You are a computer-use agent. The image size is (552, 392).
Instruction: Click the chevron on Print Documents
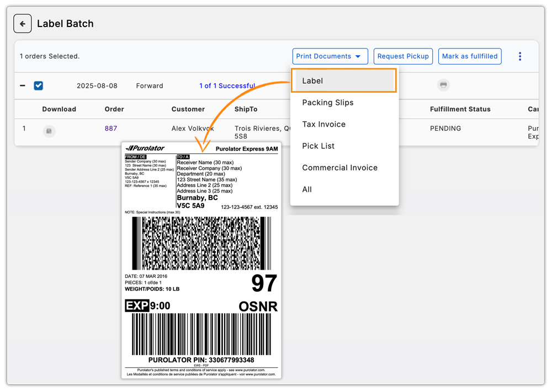point(359,56)
